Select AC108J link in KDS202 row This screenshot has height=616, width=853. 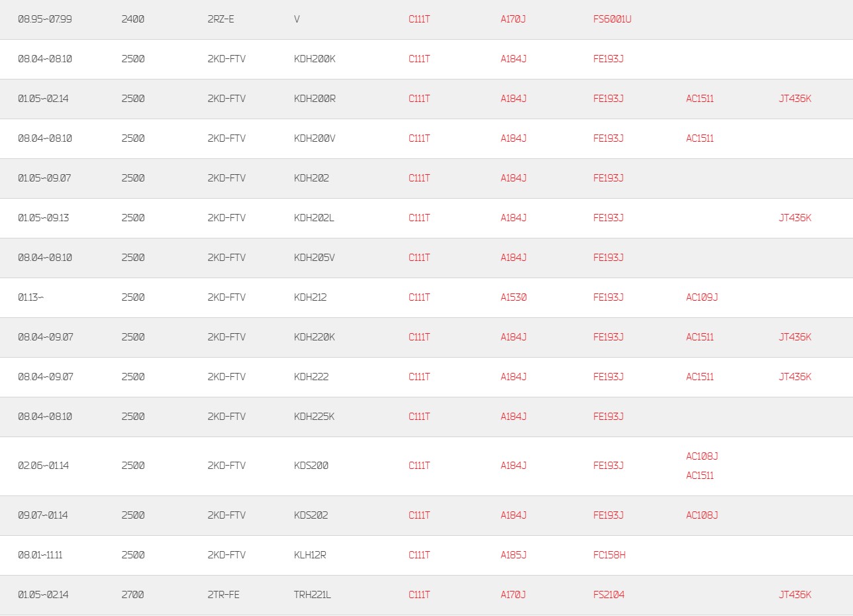click(702, 515)
